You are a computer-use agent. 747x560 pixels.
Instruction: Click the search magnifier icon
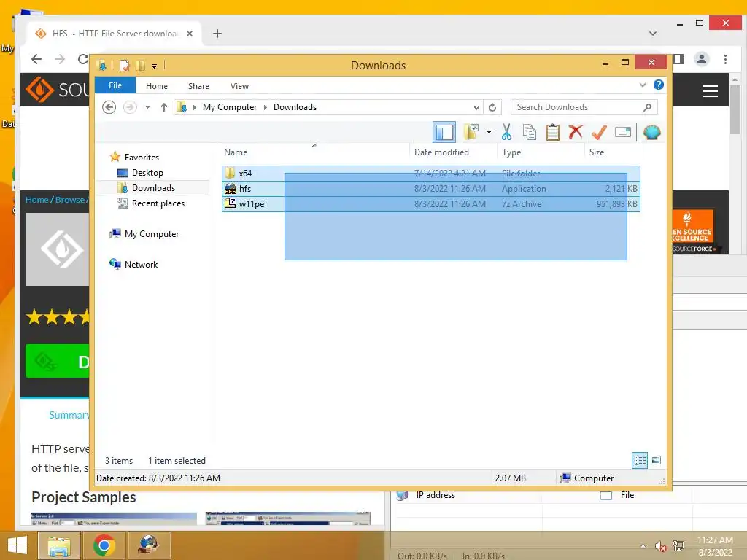648,107
